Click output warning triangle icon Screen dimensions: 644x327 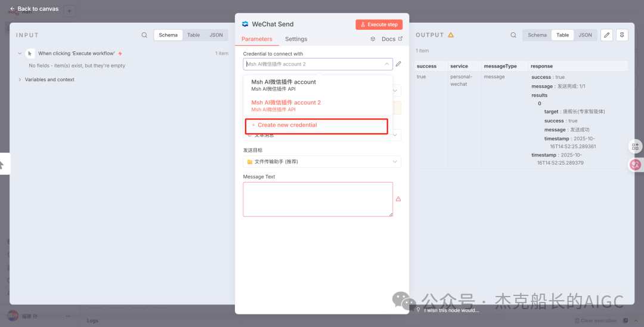[451, 35]
